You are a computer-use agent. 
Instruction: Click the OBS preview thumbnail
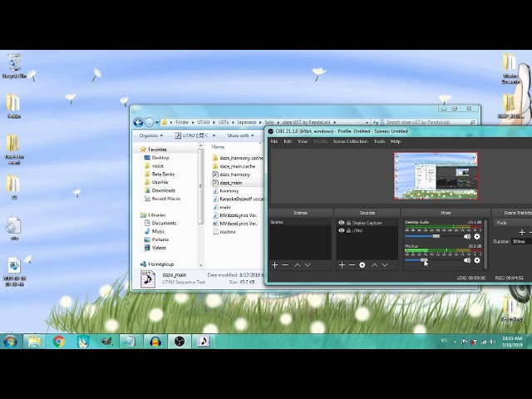[436, 175]
